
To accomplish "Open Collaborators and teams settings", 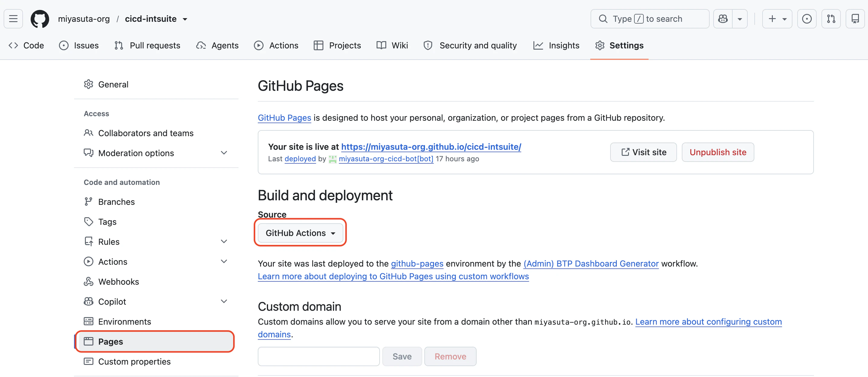I will [x=156, y=133].
